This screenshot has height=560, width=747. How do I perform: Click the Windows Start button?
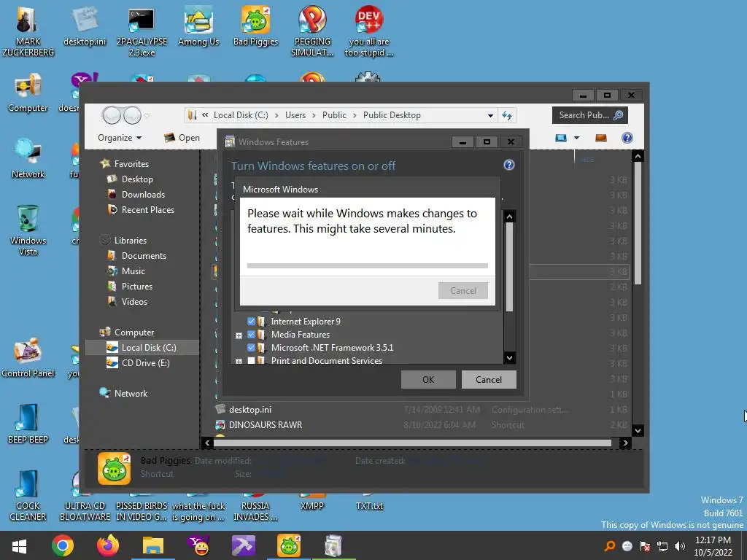pyautogui.click(x=19, y=546)
